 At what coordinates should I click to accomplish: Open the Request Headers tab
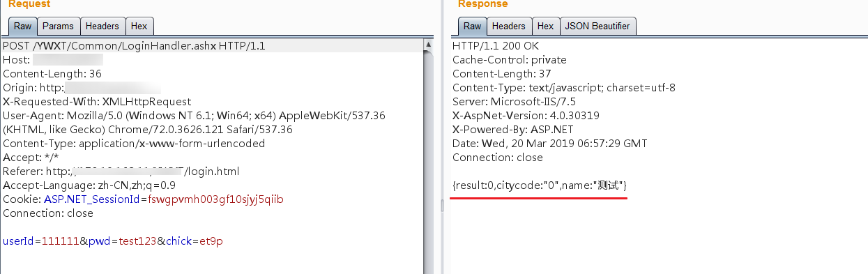tap(102, 26)
